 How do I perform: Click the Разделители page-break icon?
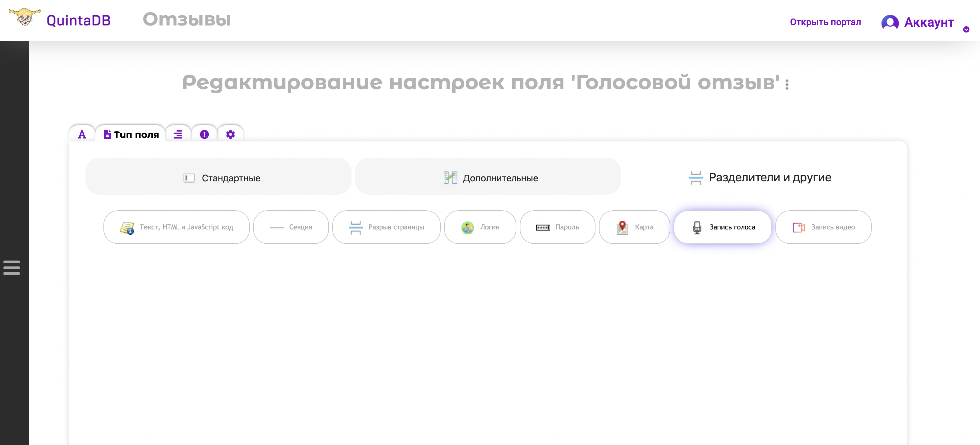[696, 178]
